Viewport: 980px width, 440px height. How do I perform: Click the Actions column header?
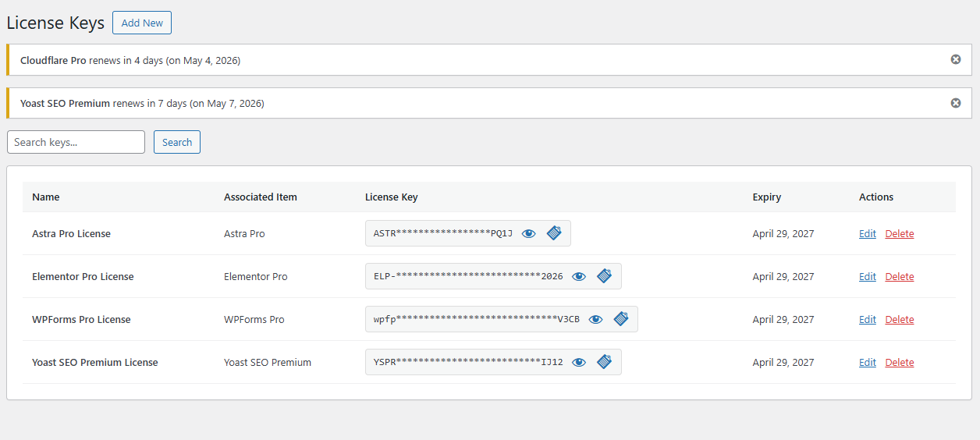click(x=876, y=197)
